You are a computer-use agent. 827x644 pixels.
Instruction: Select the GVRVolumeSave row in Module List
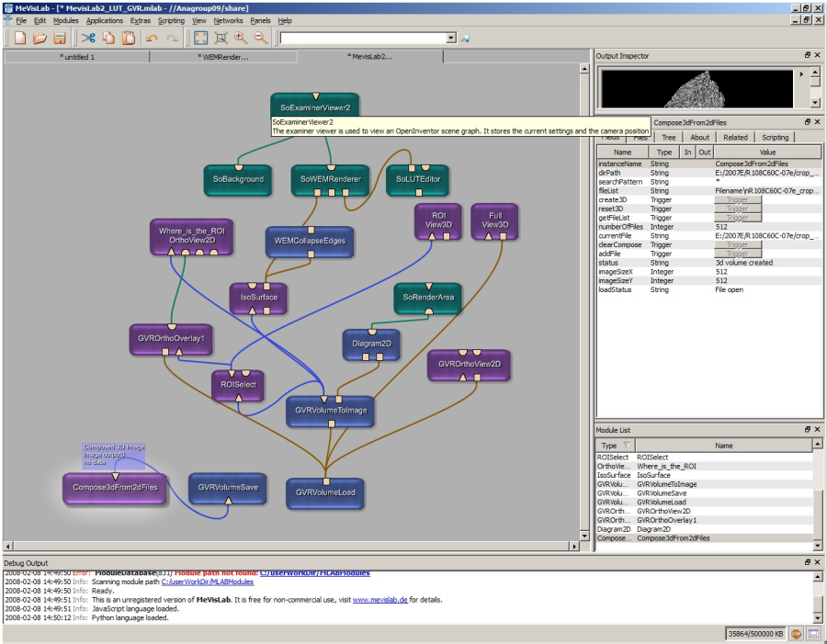[x=704, y=493]
